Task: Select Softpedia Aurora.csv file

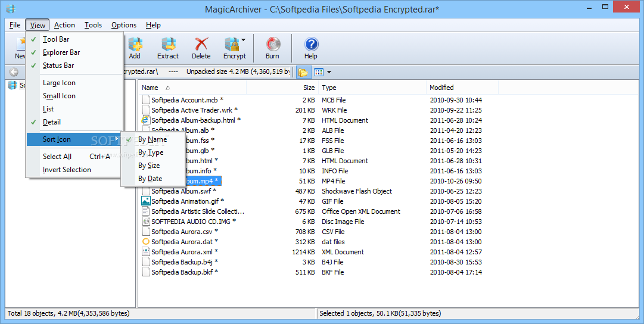Action: (185, 232)
